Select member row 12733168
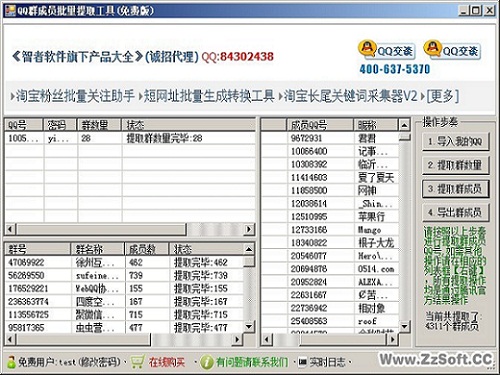Viewport: 500px width, 375px height. [330, 230]
